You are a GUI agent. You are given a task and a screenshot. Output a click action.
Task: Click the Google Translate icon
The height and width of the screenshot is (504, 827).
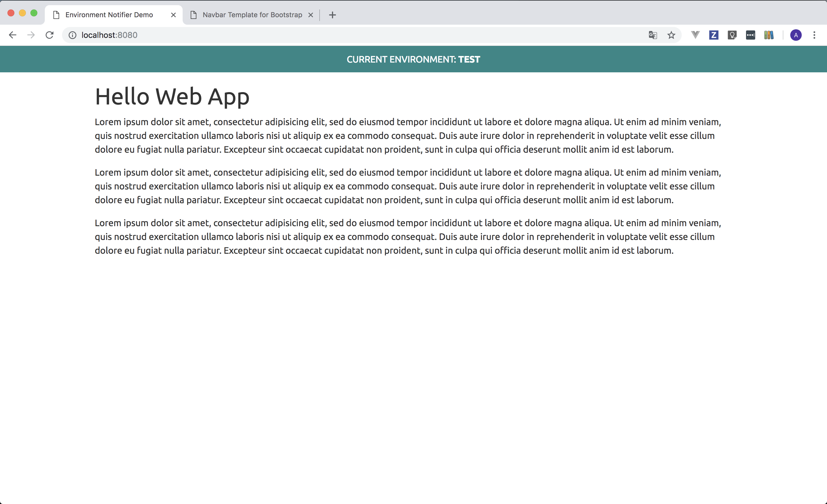coord(652,35)
